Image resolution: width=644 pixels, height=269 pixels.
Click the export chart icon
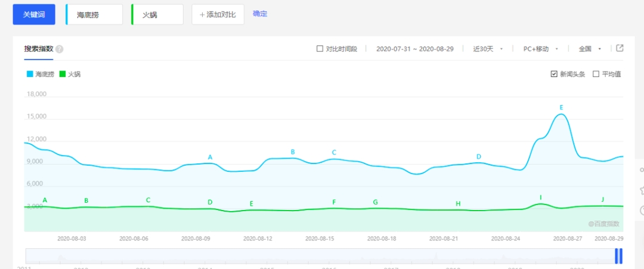tap(620, 48)
